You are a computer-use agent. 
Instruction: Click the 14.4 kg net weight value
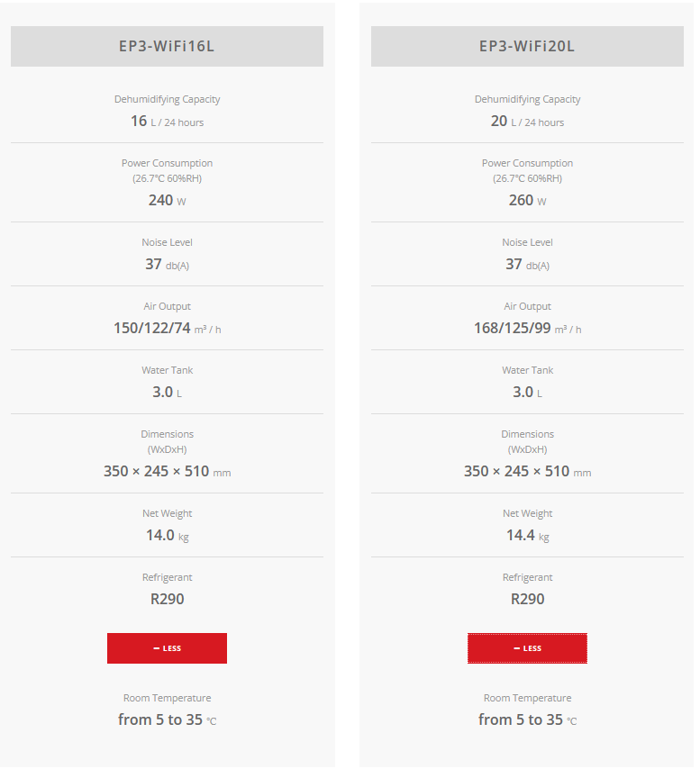pos(527,535)
